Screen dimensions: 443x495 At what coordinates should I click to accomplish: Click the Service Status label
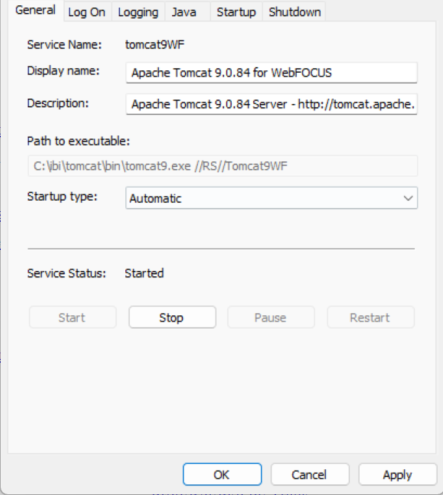click(x=66, y=273)
